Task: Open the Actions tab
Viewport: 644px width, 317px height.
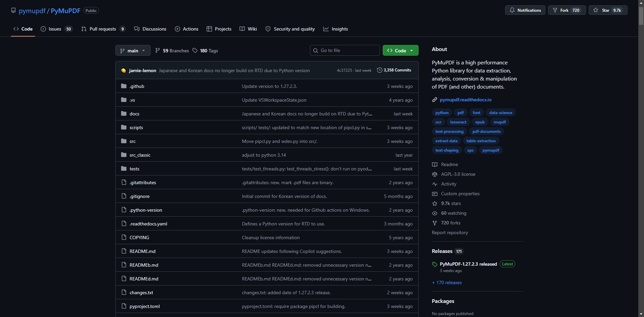Action: coord(186,29)
